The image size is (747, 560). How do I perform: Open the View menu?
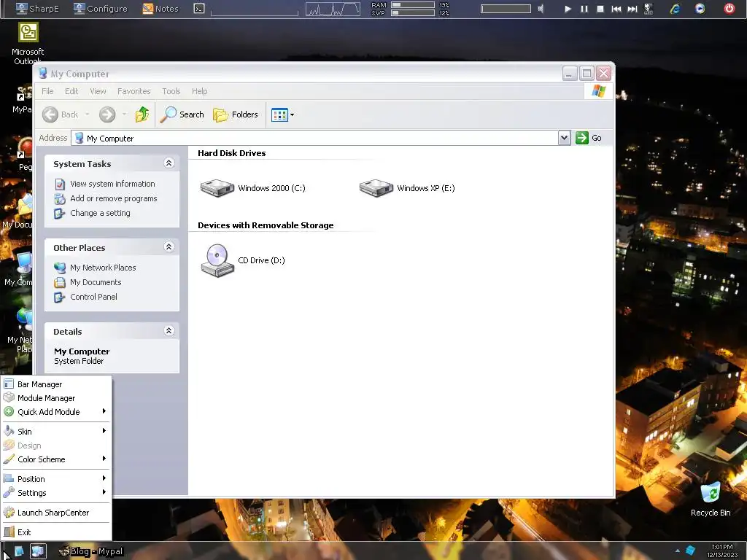98,91
